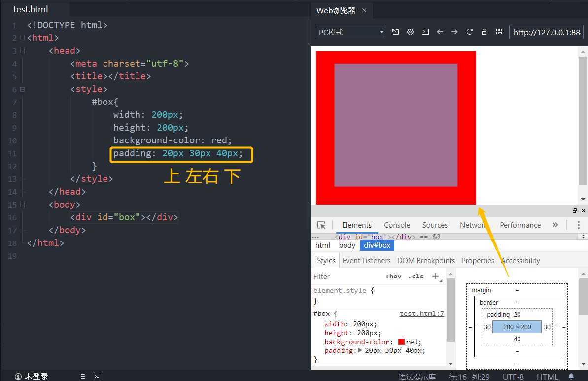Add new style rule with plus icon
Image resolution: width=588 pixels, height=381 pixels.
point(435,277)
